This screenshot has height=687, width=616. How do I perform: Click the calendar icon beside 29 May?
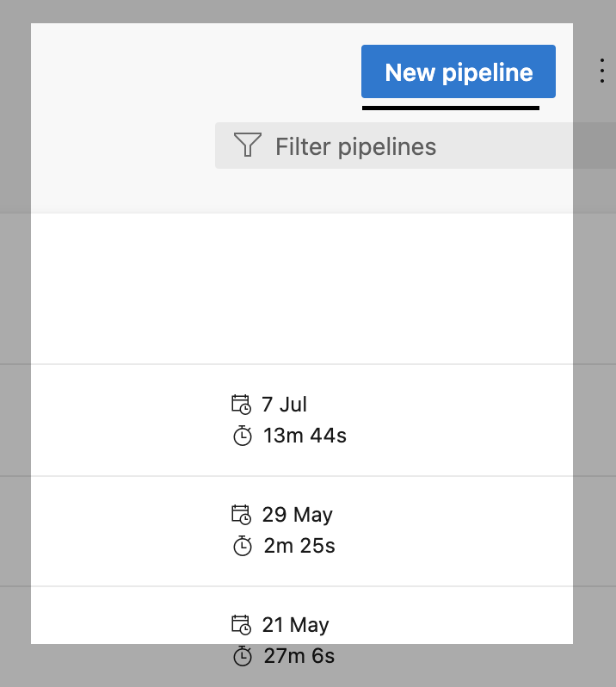click(x=241, y=514)
